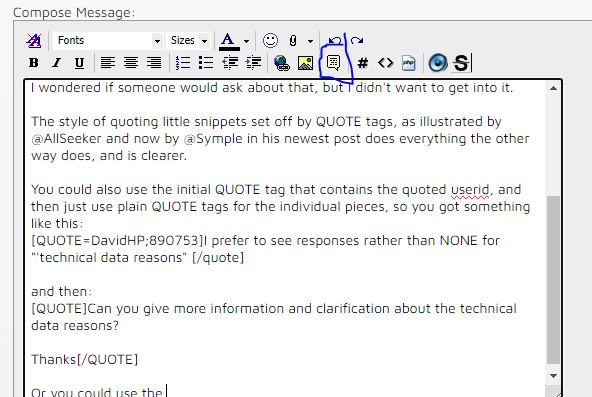Open the smilies insert icon
The height and width of the screenshot is (397, 592).
[x=270, y=40]
